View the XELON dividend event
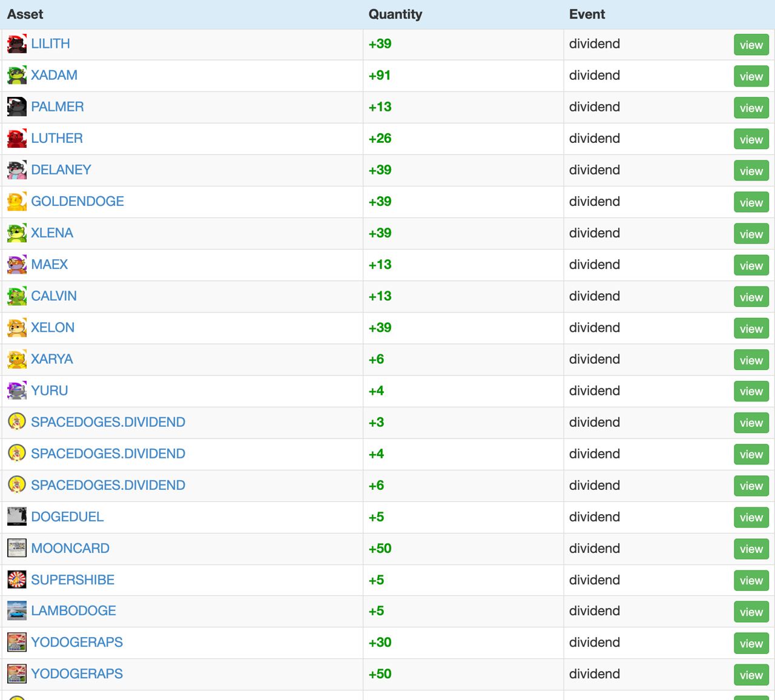 [751, 328]
